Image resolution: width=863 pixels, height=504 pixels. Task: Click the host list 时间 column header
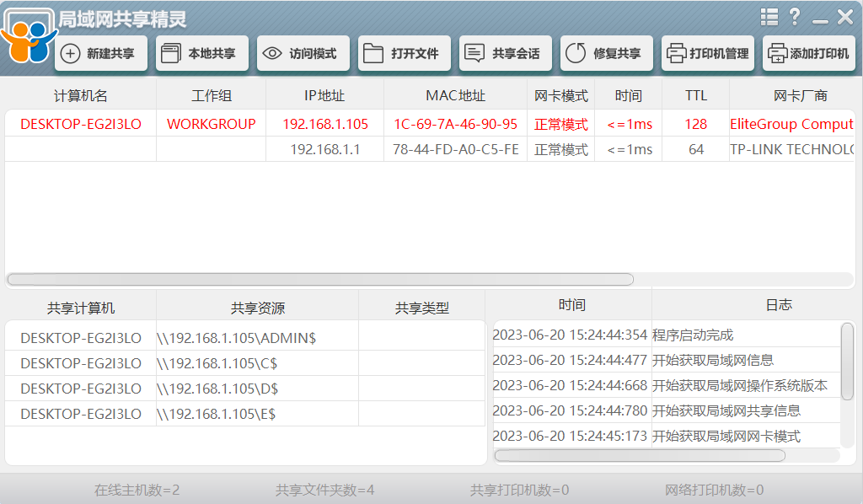tap(629, 96)
